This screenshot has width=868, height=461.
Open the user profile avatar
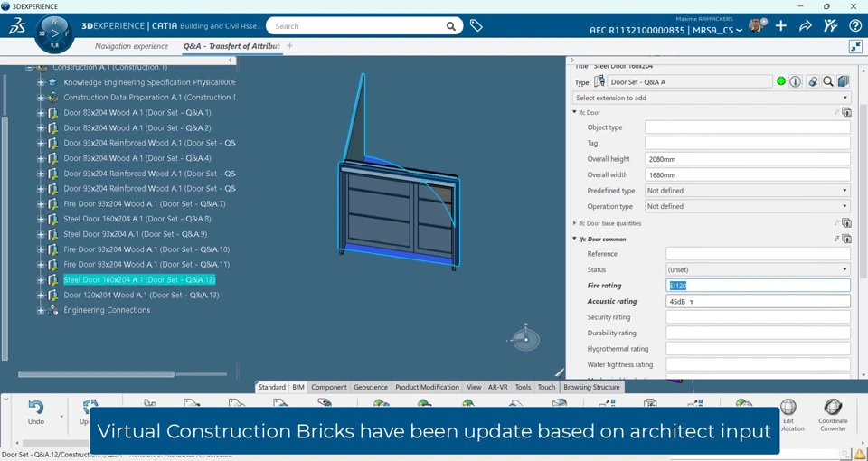click(757, 25)
